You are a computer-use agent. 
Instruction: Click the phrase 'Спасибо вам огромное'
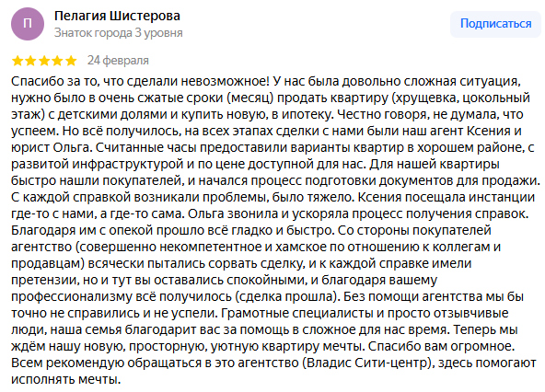440,347
